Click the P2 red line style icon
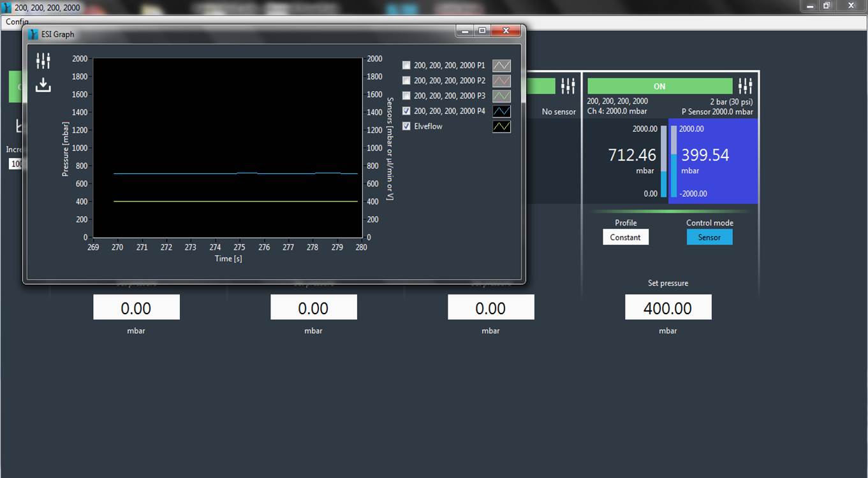 coord(501,81)
